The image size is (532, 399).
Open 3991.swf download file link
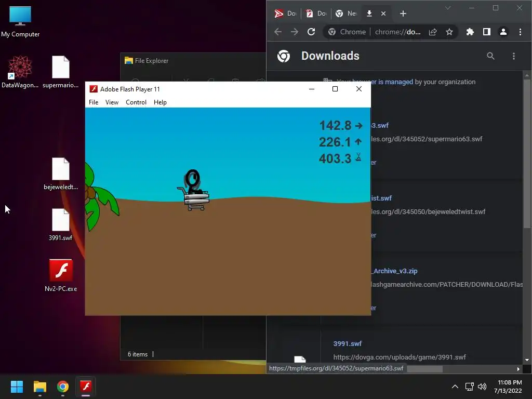coord(348,344)
